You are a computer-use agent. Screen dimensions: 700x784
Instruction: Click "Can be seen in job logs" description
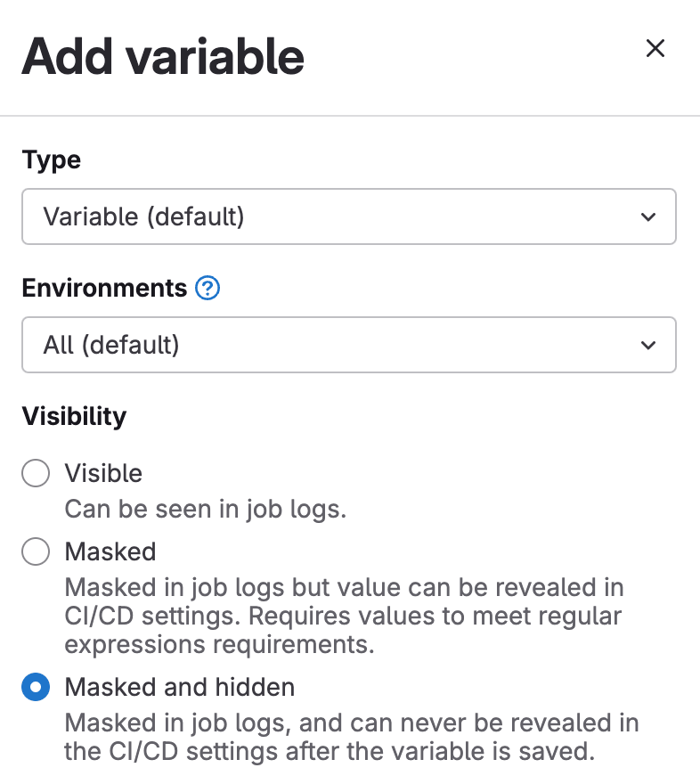[205, 510]
